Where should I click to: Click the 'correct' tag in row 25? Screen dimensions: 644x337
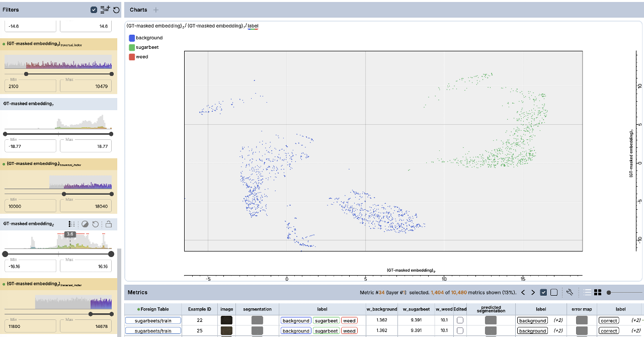click(609, 331)
